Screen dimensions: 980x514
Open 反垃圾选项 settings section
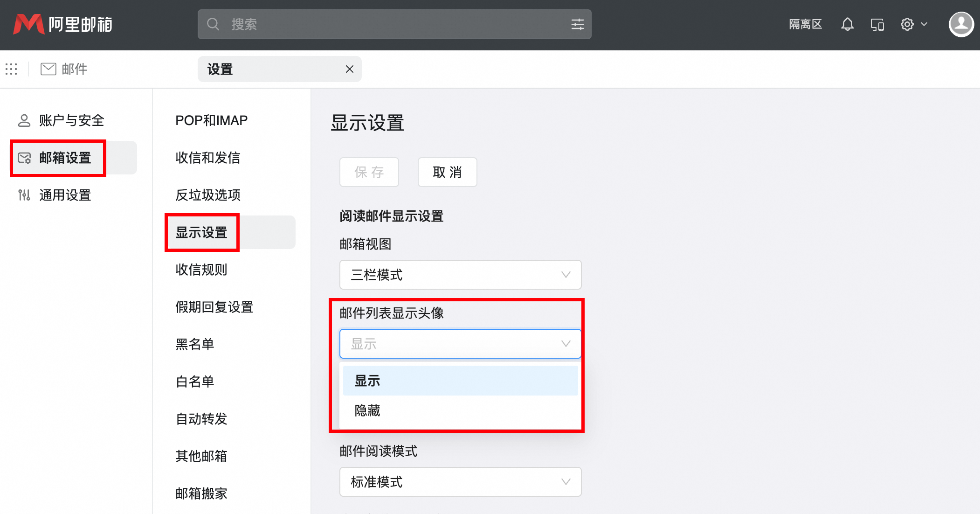pyautogui.click(x=208, y=195)
